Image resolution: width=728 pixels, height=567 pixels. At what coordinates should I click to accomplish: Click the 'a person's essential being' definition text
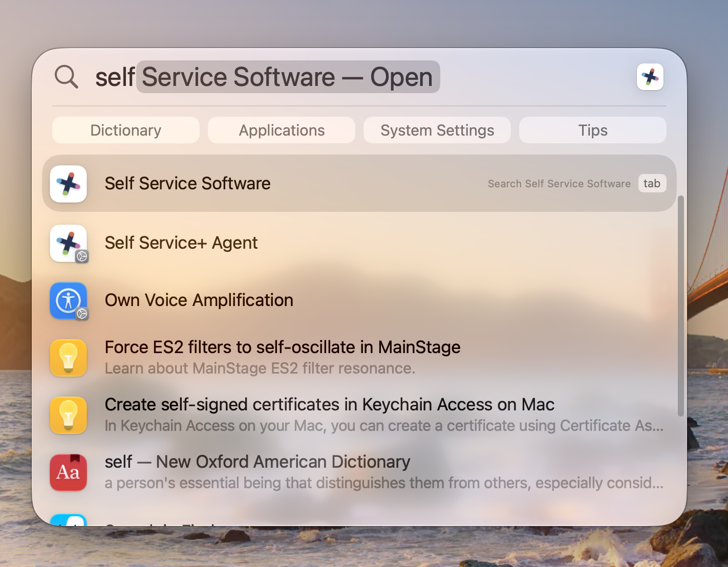384,483
